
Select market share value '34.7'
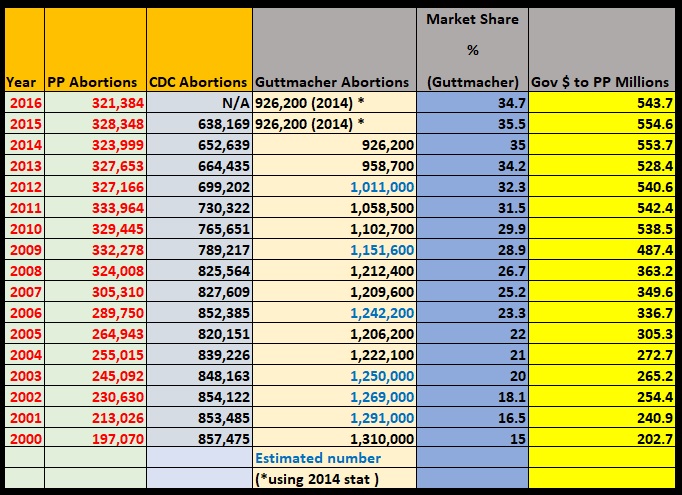512,103
